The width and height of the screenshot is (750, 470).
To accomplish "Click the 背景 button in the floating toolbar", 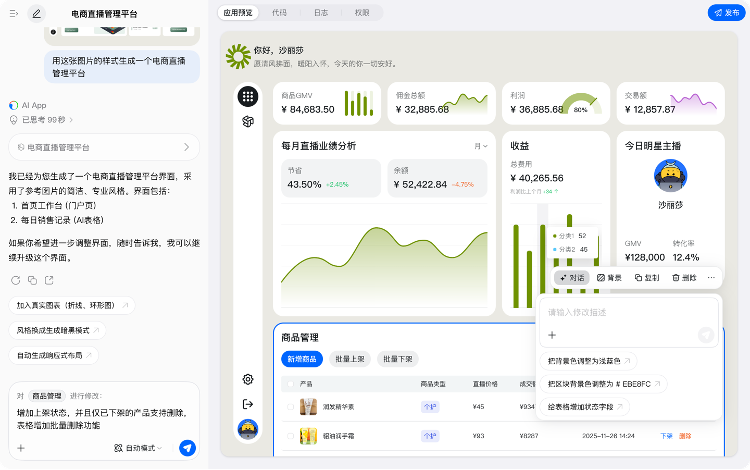I will point(609,277).
